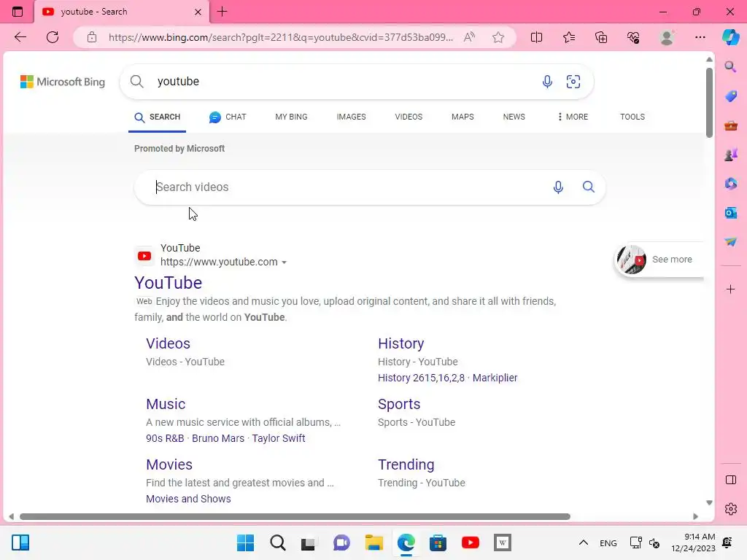This screenshot has height=560, width=747.
Task: Open the Music sitelink
Action: click(x=166, y=404)
